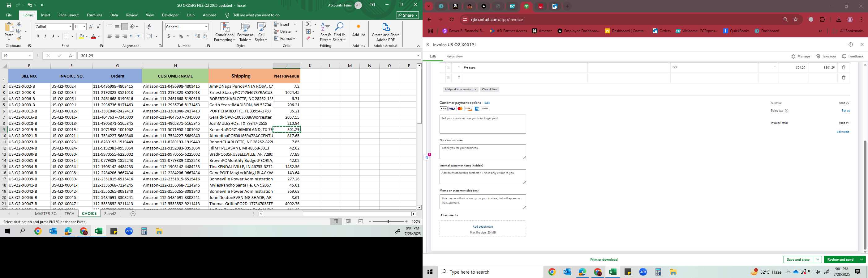Expand the Name Box J9 dropdown
This screenshot has width=868, height=278.
click(x=30, y=56)
